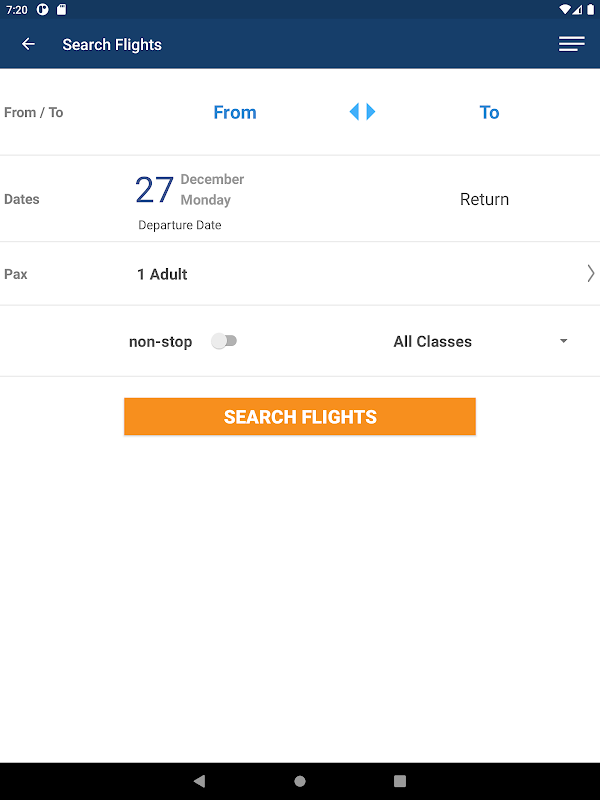Screen dimensions: 600x800
Task: Tap the Android back navigation button
Action: pyautogui.click(x=199, y=781)
